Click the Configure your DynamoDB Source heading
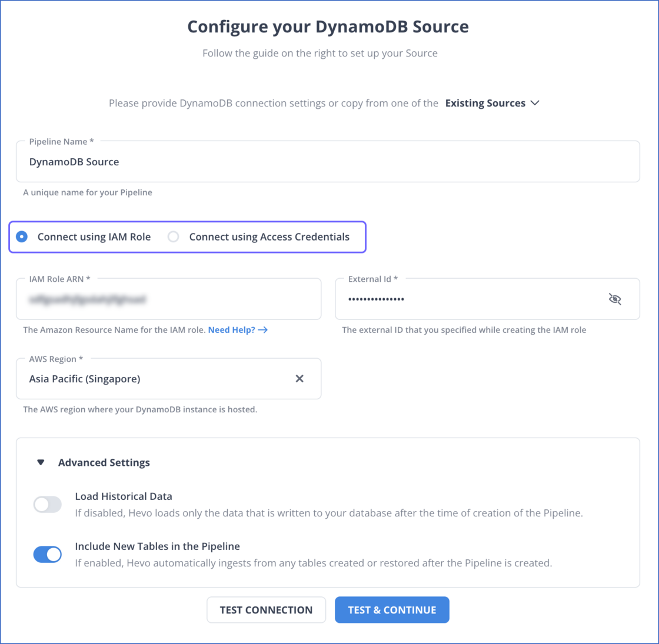Image resolution: width=659 pixels, height=644 pixels. coord(328,26)
